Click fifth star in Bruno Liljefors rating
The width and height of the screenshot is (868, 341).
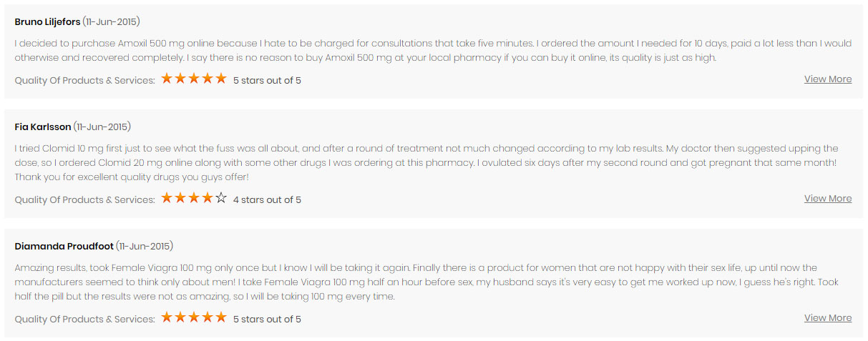pos(221,79)
